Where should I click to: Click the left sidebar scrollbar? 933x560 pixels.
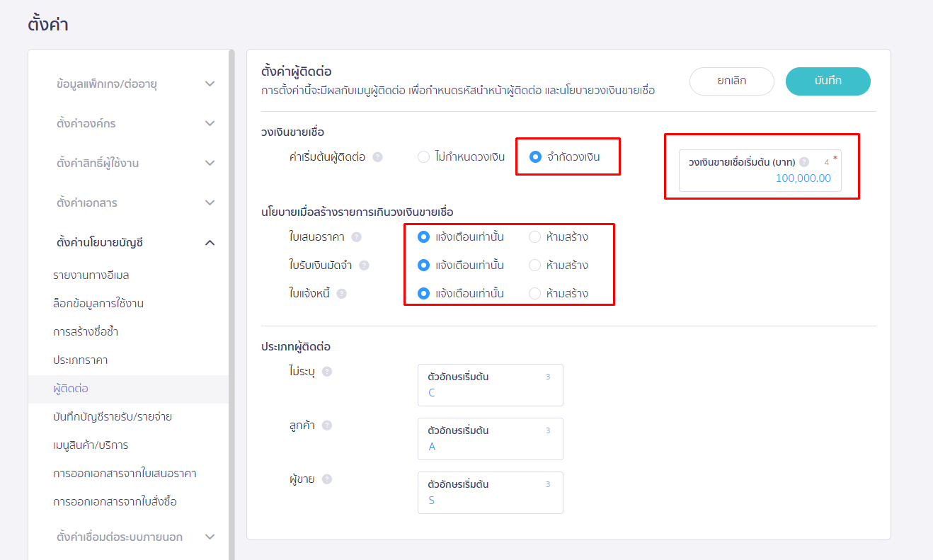click(x=231, y=304)
